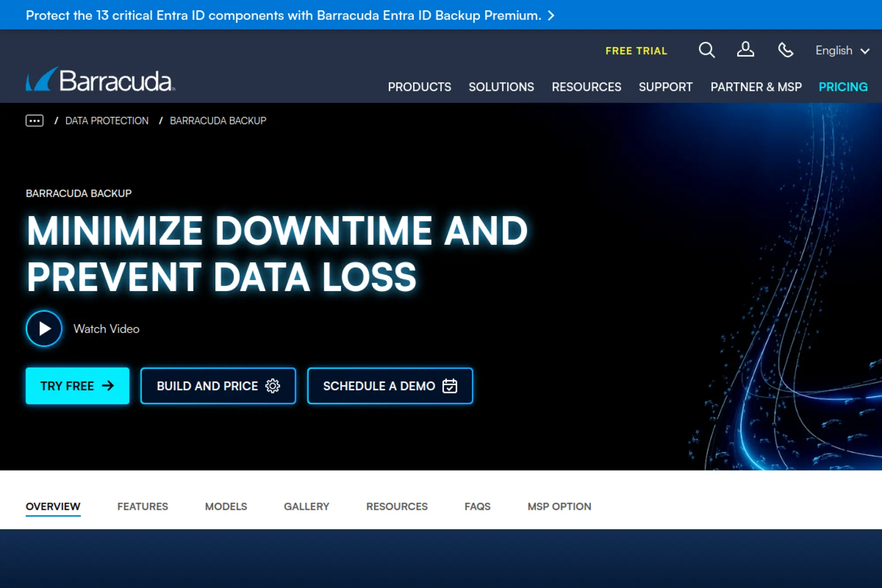882x588 pixels.
Task: Open the Solutions menu
Action: [x=501, y=87]
